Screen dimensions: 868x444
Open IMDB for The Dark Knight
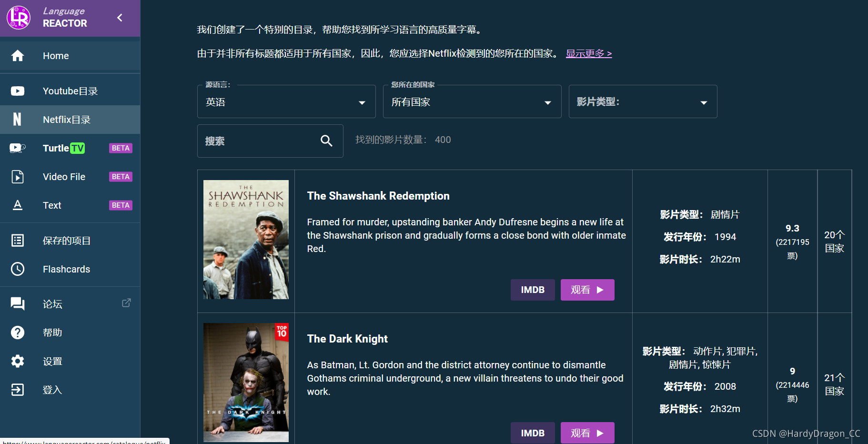533,433
